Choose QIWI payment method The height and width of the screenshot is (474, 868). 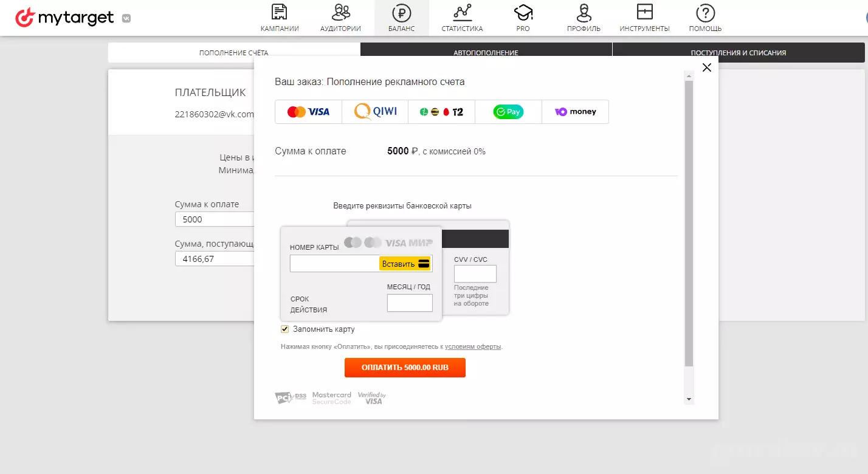[x=375, y=112]
